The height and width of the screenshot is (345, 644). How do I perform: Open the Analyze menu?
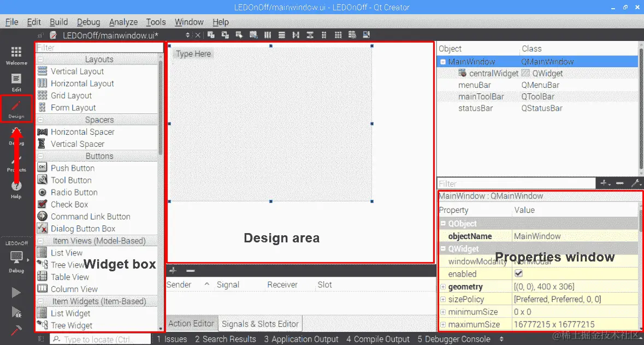tap(123, 22)
